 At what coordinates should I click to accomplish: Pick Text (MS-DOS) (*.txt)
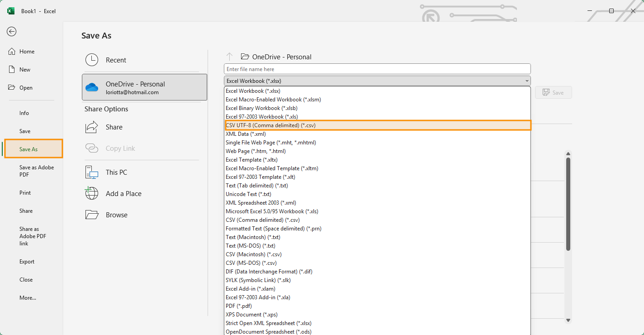377,246
